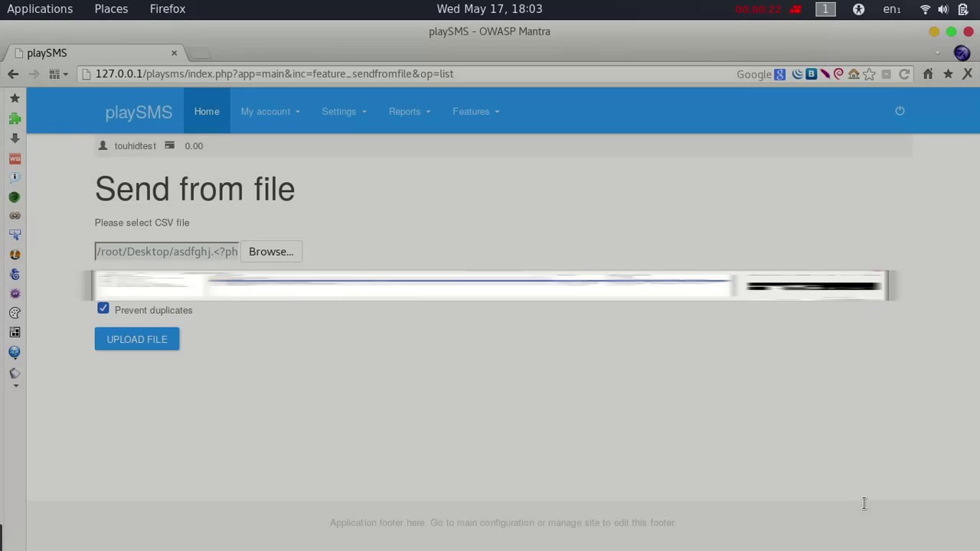Viewport: 980px width, 551px height.
Task: Click the bookmarks star in Mantra sidebar
Action: pos(15,99)
